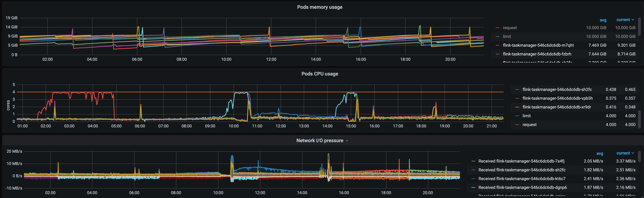Sort network legend by avg column
This screenshot has height=198, width=644.
[x=600, y=153]
